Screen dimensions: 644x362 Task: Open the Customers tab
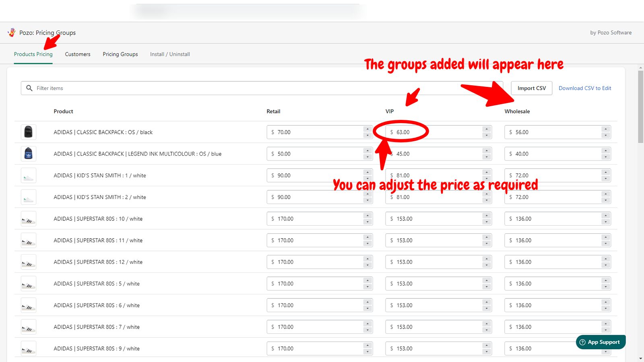pos(78,54)
